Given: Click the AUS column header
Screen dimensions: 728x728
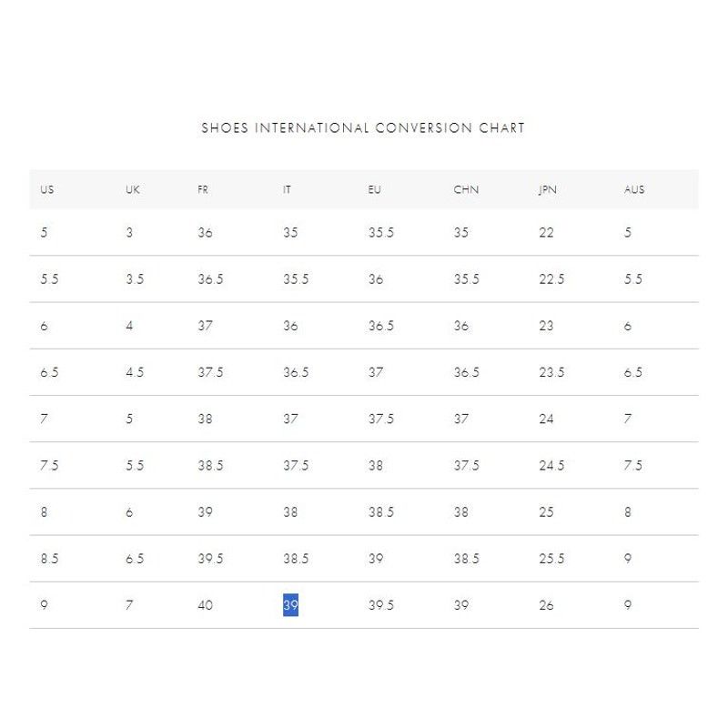Looking at the screenshot, I should point(634,189).
